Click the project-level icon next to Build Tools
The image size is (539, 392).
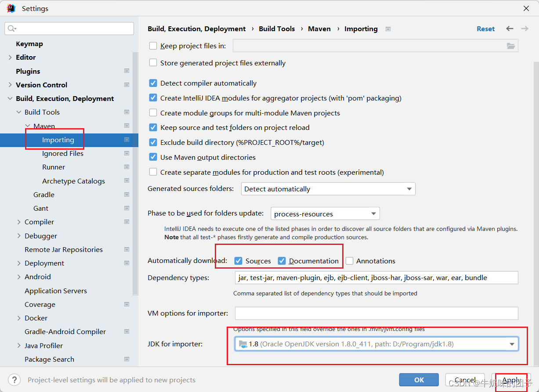(127, 112)
